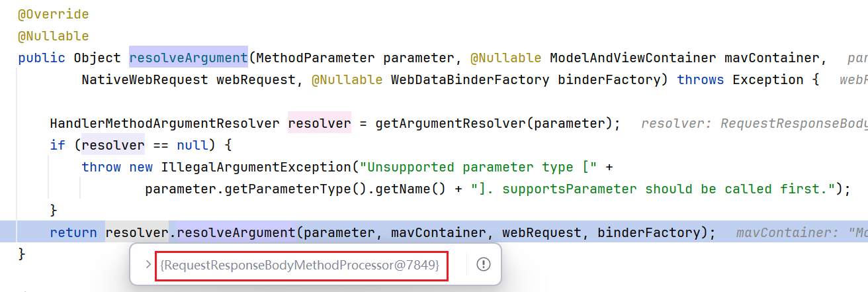The width and height of the screenshot is (868, 292).
Task: Click the {RequestResponseBodyMethodProcessor@7849} value text
Action: 300,265
